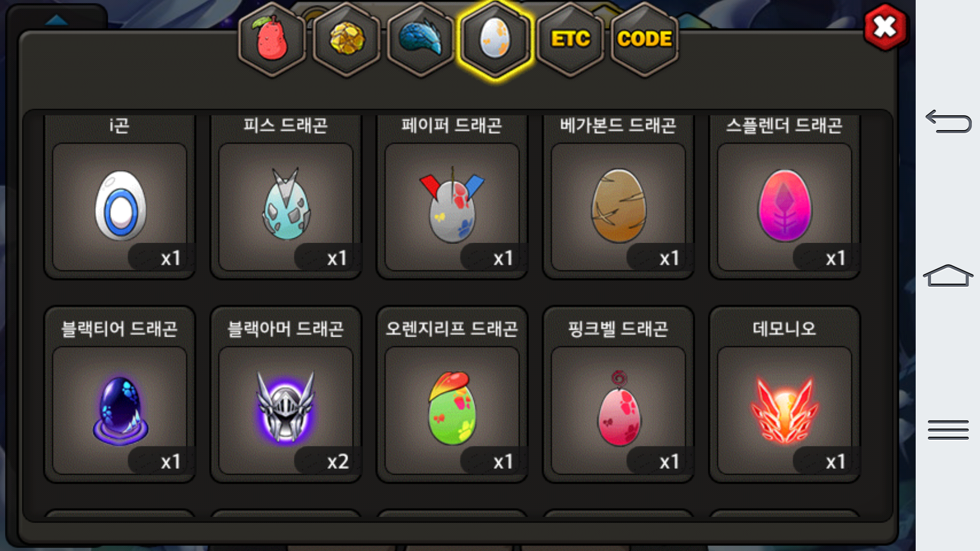Open the blue dragon wing tab
Image resolution: width=980 pixels, height=551 pixels.
(421, 40)
